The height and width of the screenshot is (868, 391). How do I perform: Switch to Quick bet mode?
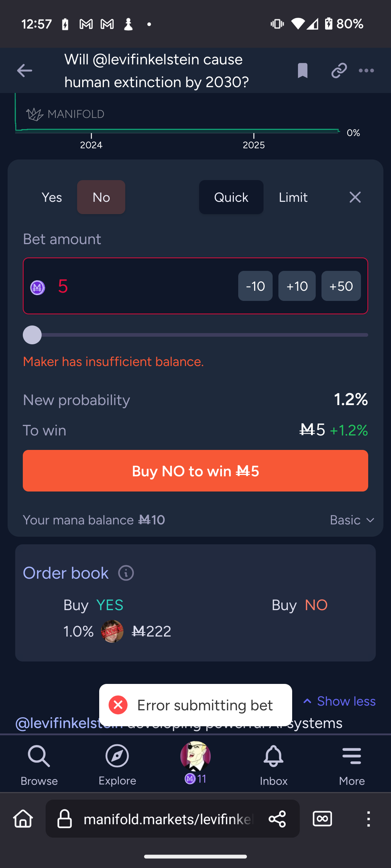click(231, 197)
